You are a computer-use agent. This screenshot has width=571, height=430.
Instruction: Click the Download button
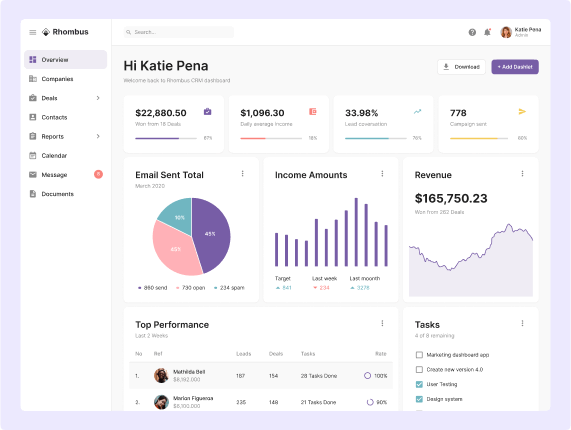click(461, 67)
